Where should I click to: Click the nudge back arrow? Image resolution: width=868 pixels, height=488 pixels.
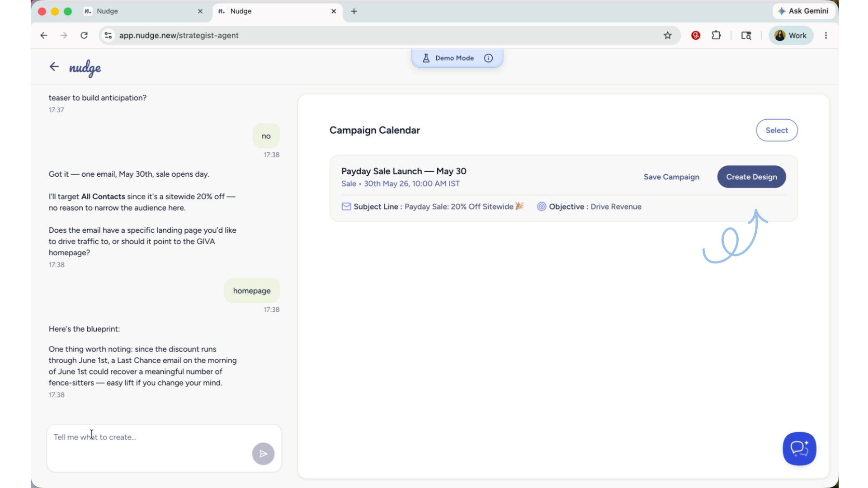click(x=54, y=67)
